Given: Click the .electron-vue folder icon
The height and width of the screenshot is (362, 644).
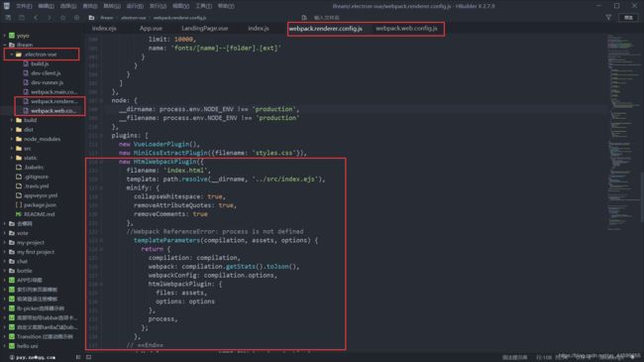Looking at the screenshot, I should pos(19,55).
